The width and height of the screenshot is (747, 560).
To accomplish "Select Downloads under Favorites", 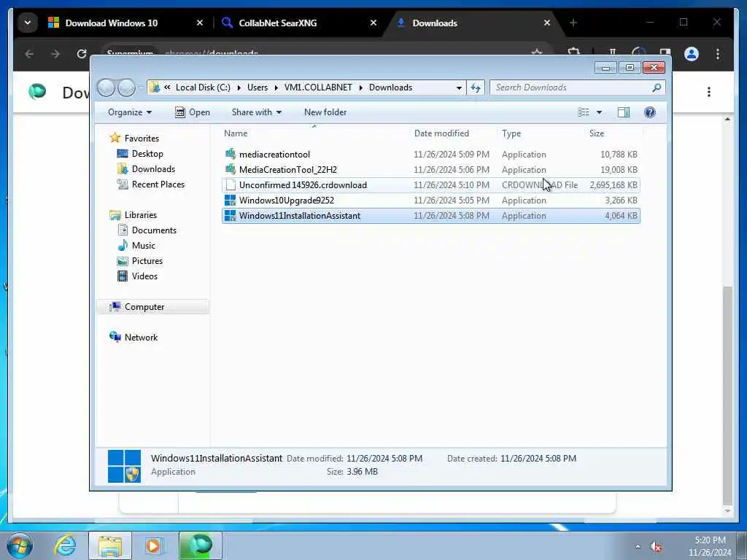I will pyautogui.click(x=153, y=169).
